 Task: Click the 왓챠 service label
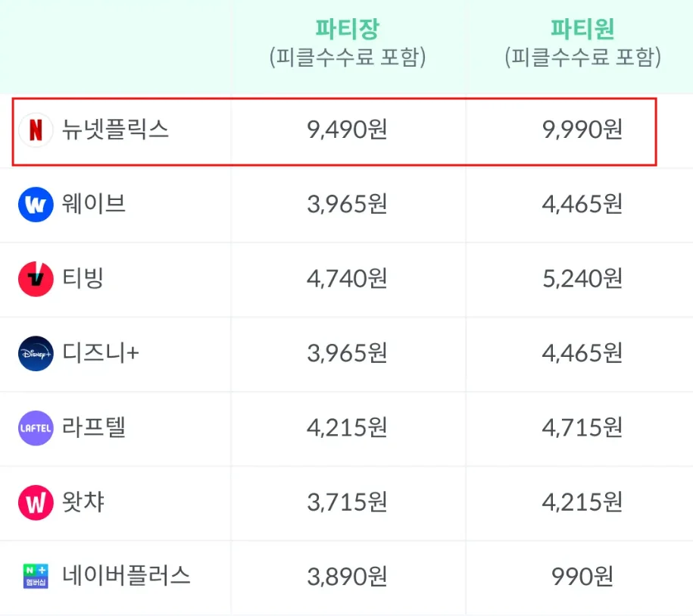pos(83,502)
